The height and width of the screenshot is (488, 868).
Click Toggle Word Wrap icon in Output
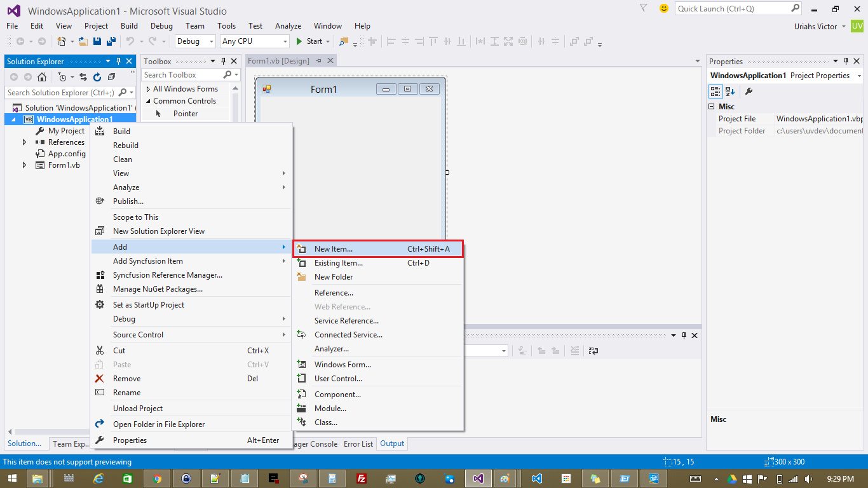593,351
